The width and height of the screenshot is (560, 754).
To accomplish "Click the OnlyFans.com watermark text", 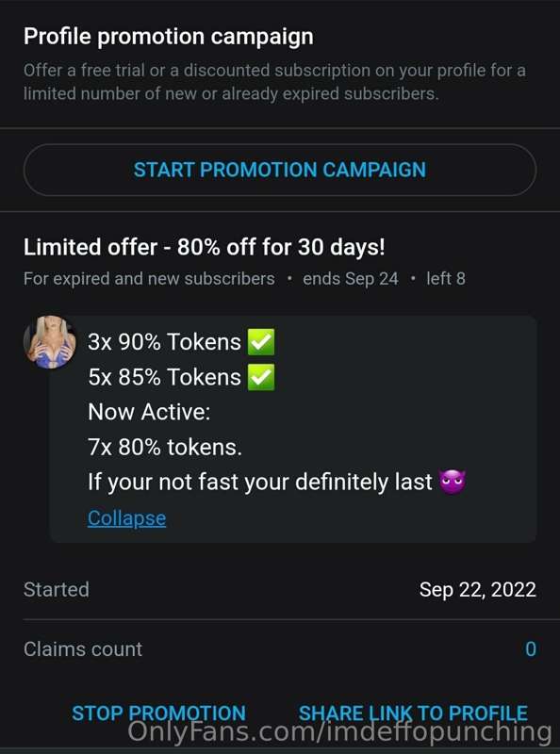I will [339, 732].
